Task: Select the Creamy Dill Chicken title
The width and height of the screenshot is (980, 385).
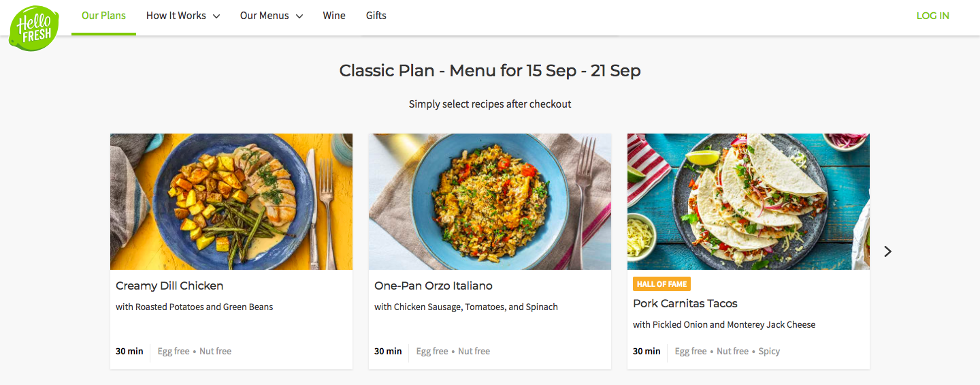Action: coord(169,286)
